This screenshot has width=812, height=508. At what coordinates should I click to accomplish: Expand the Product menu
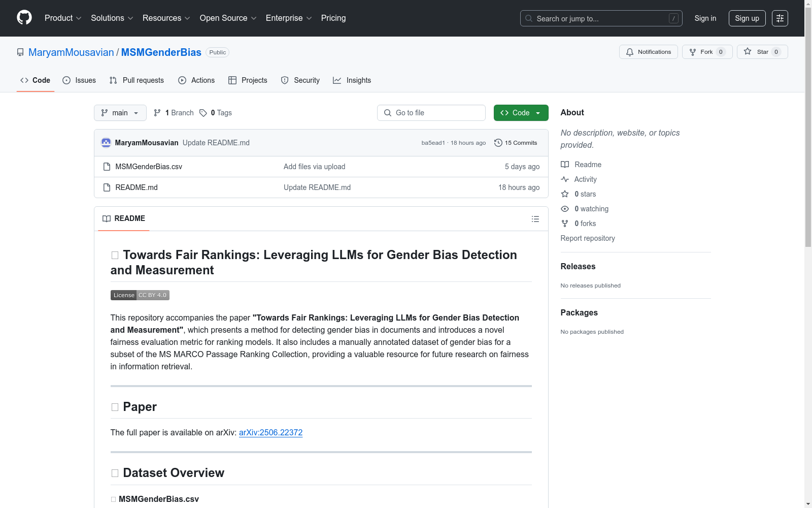(x=63, y=18)
